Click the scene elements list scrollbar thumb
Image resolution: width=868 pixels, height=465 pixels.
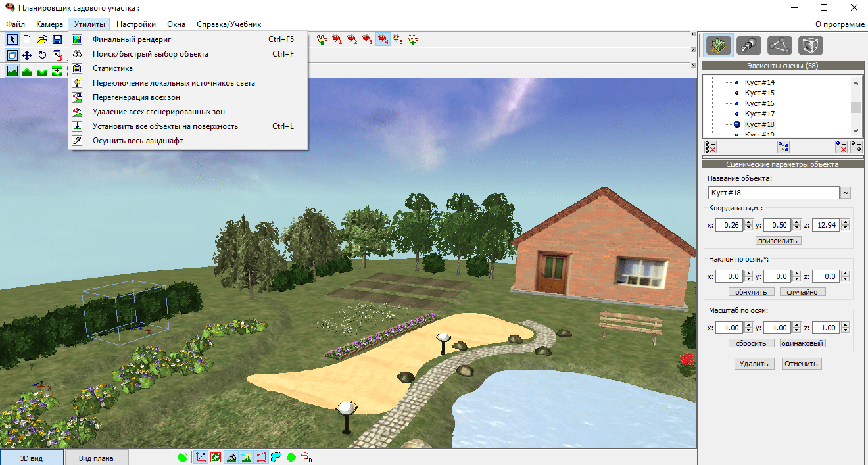(x=856, y=108)
